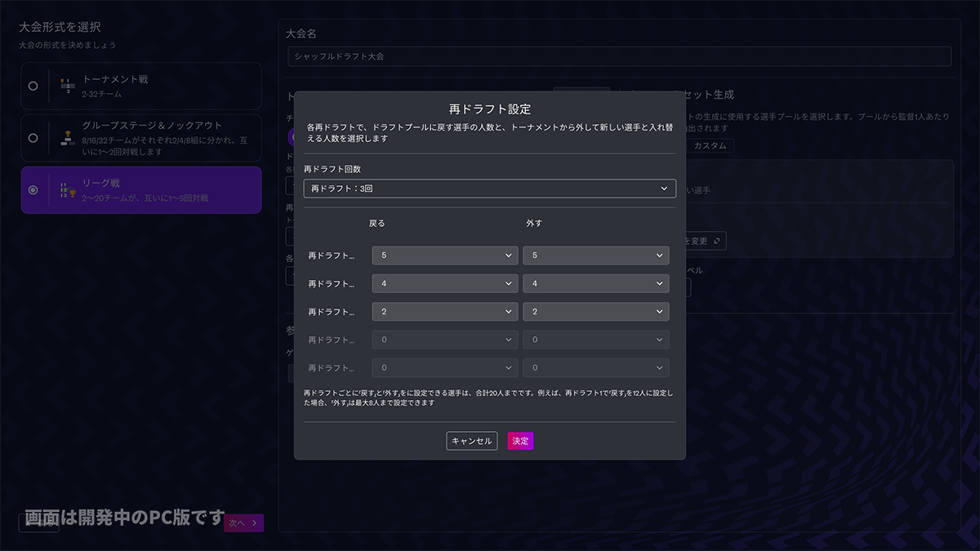Open the 外す dropdown showing 4
The image size is (980, 551).
[x=596, y=283]
